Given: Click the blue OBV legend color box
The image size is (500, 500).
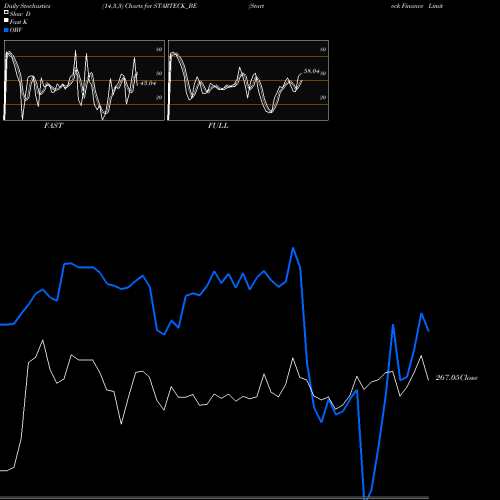Looking at the screenshot, I should pyautogui.click(x=6, y=30).
